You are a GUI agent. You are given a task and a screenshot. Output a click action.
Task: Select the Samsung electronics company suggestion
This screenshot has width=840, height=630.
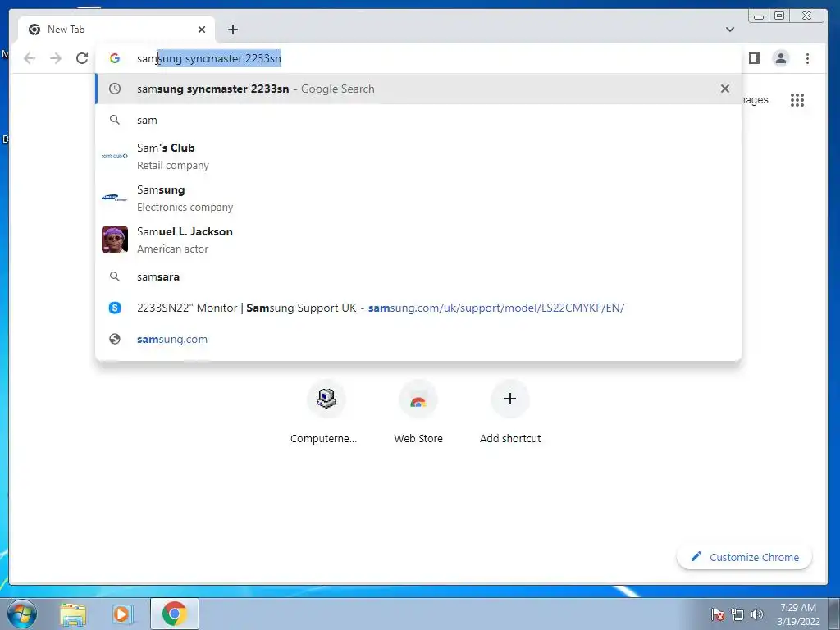418,198
